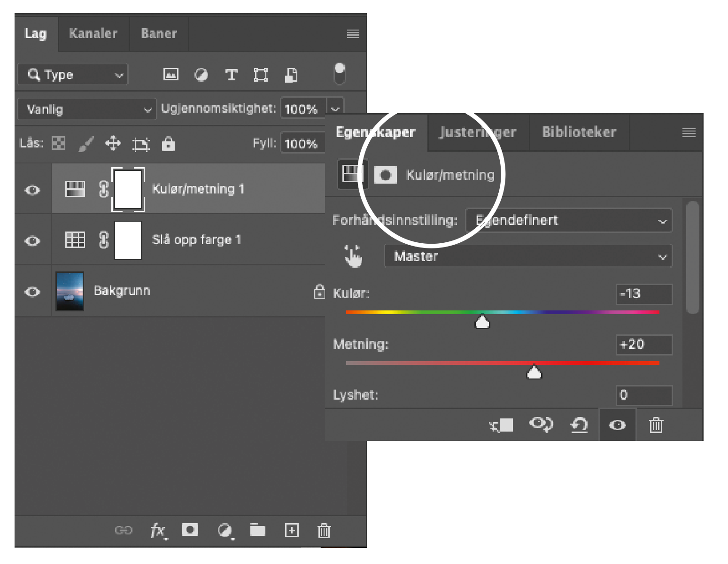Click the Metning saturation slider handle
Viewport: 728px width, 564px height.
click(x=534, y=372)
